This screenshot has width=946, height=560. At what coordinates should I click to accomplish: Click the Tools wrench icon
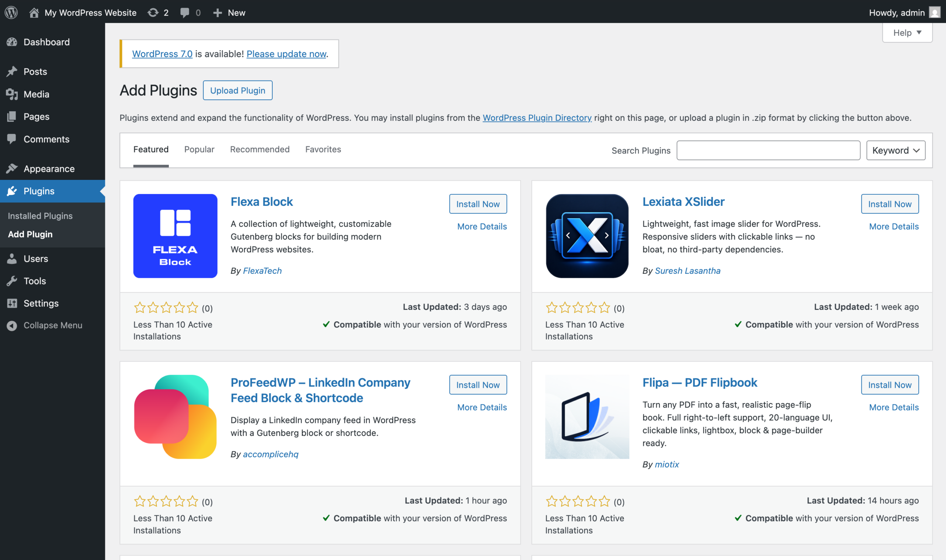12,281
